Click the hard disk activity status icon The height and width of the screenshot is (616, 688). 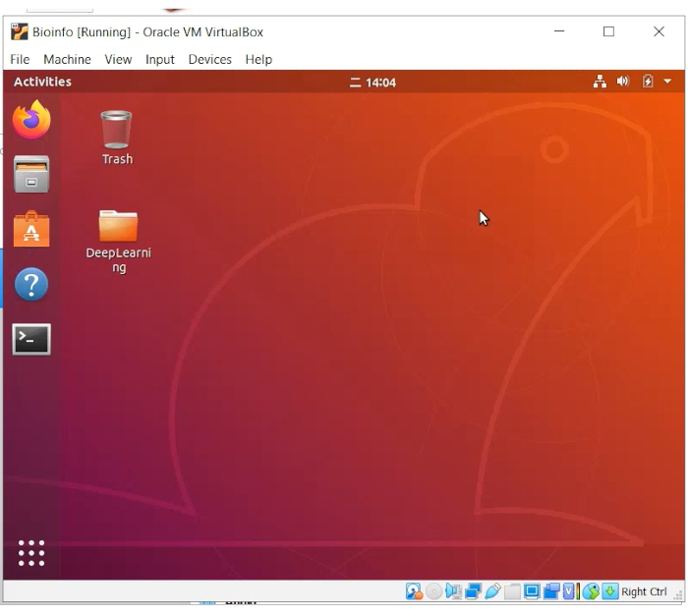[414, 591]
